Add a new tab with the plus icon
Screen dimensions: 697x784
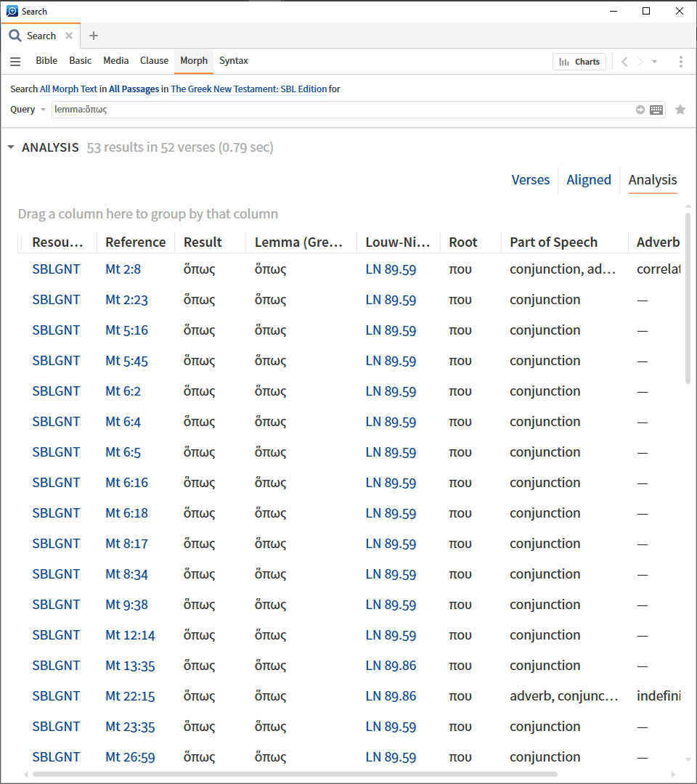(94, 36)
